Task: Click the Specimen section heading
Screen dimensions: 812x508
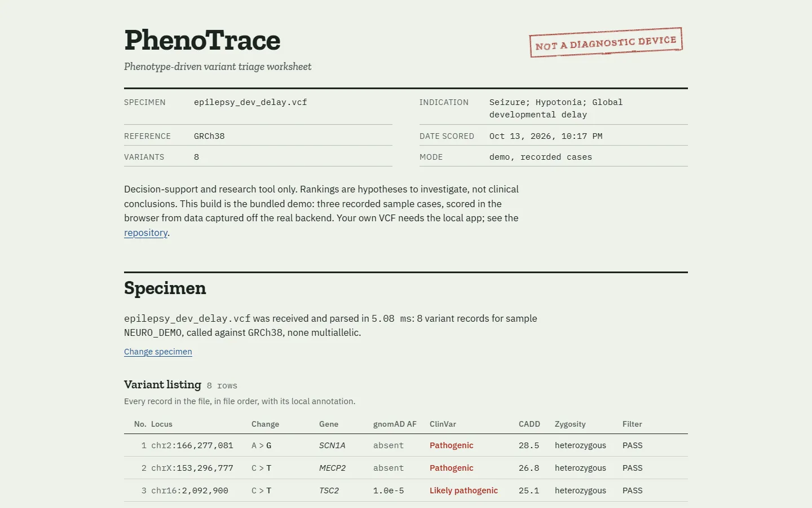Action: point(165,288)
